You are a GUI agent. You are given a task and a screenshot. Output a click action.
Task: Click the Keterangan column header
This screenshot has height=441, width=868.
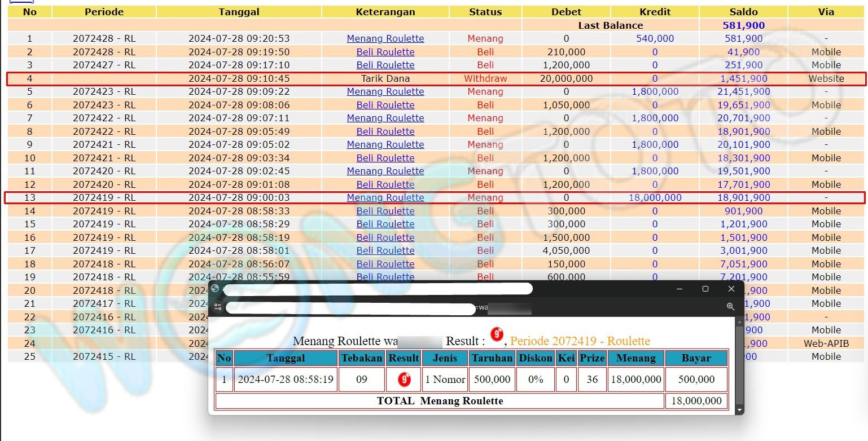385,12
